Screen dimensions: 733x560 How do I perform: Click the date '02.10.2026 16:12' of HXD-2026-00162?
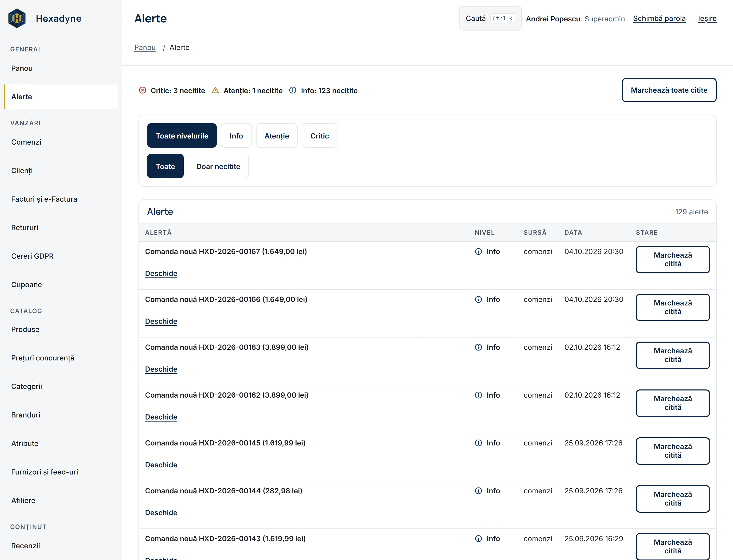592,395
